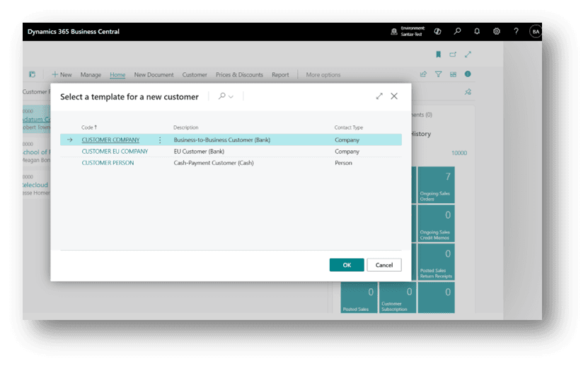Select the CUSTOMER EU COMPANY template
The image size is (588, 366).
pyautogui.click(x=115, y=151)
